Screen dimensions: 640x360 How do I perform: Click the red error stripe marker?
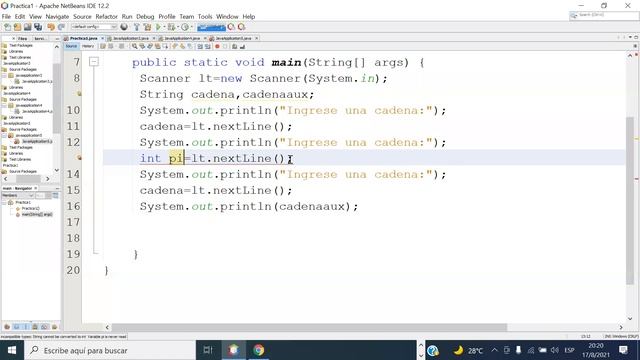637,179
